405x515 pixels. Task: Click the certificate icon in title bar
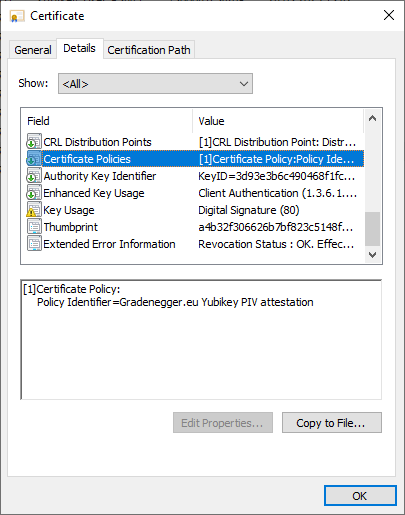[x=17, y=16]
